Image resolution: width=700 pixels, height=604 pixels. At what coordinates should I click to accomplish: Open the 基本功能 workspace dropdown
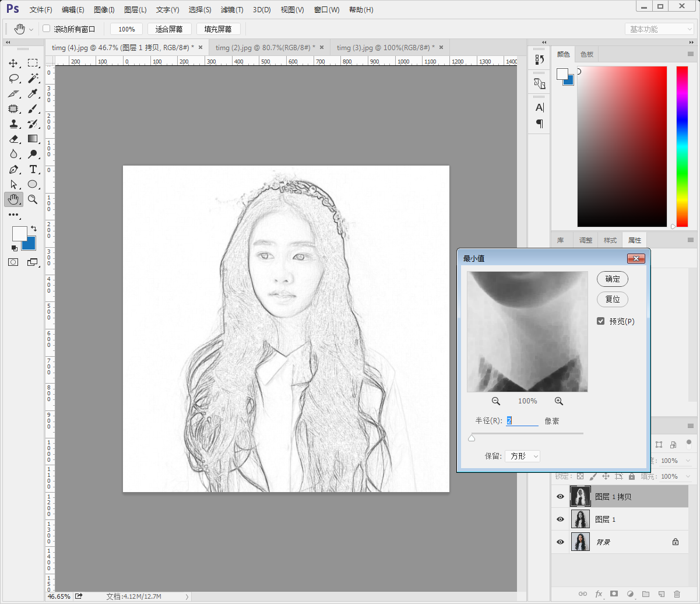tap(659, 29)
